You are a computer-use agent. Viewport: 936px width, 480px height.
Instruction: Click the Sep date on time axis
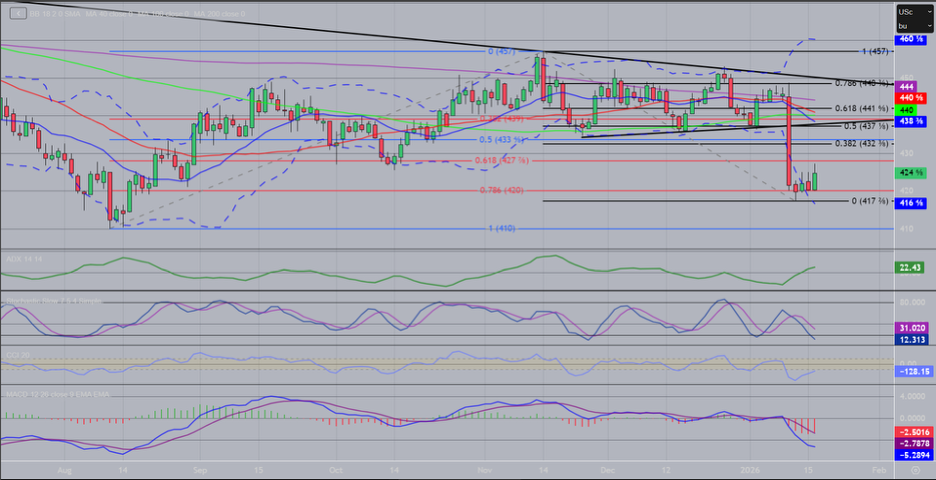[x=199, y=467]
